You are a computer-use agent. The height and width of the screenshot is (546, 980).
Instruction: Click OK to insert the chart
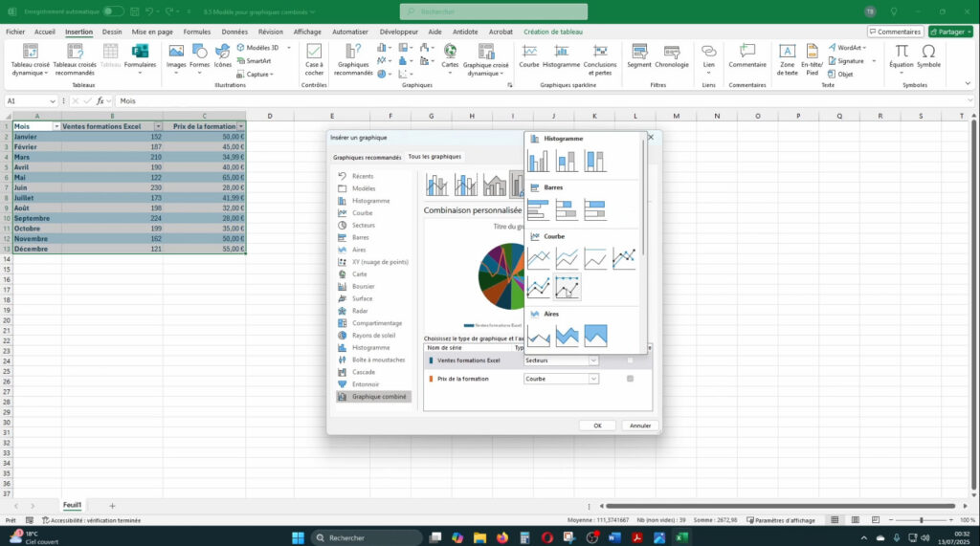tap(597, 426)
